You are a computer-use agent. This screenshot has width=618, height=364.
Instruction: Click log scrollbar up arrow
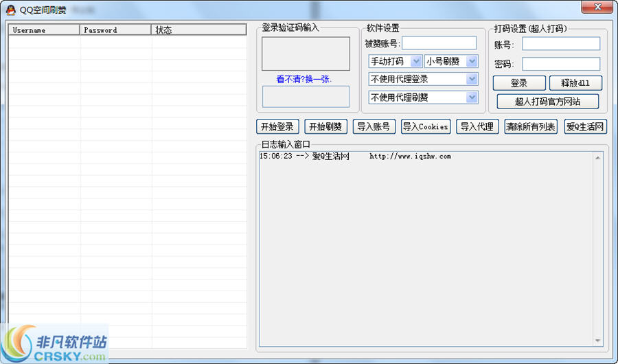(598, 158)
